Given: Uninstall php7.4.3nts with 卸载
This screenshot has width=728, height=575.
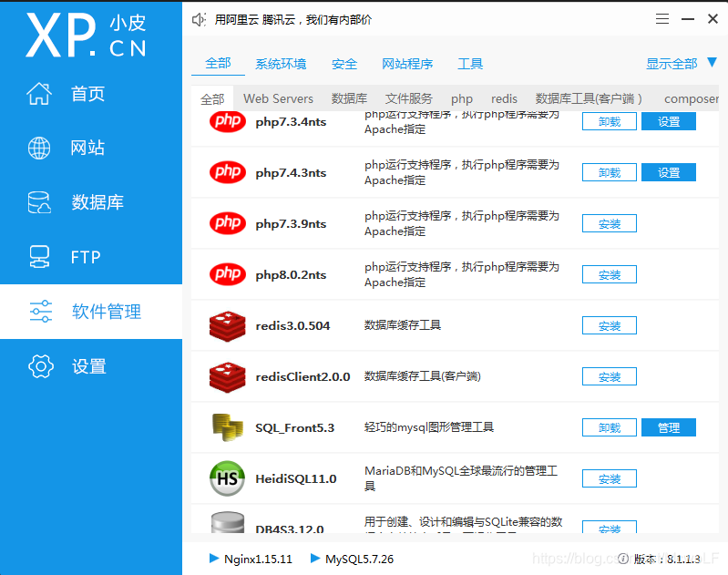Looking at the screenshot, I should (x=610, y=172).
